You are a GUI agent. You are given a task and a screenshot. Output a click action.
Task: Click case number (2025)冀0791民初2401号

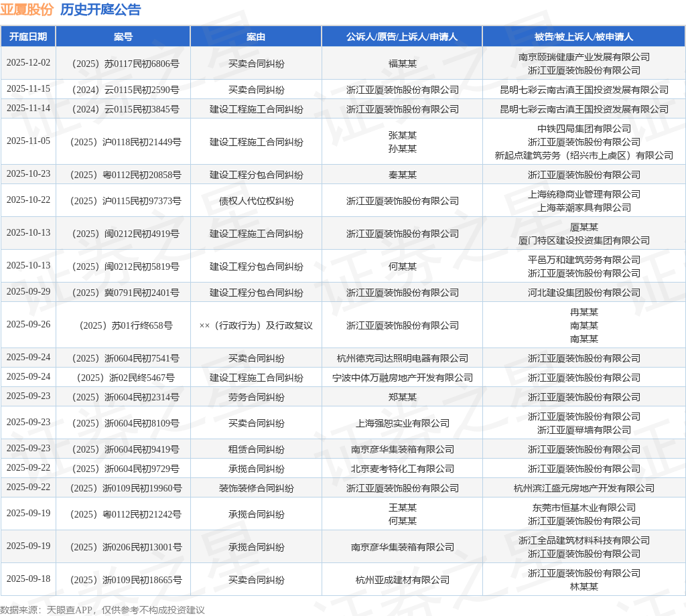[x=125, y=293]
